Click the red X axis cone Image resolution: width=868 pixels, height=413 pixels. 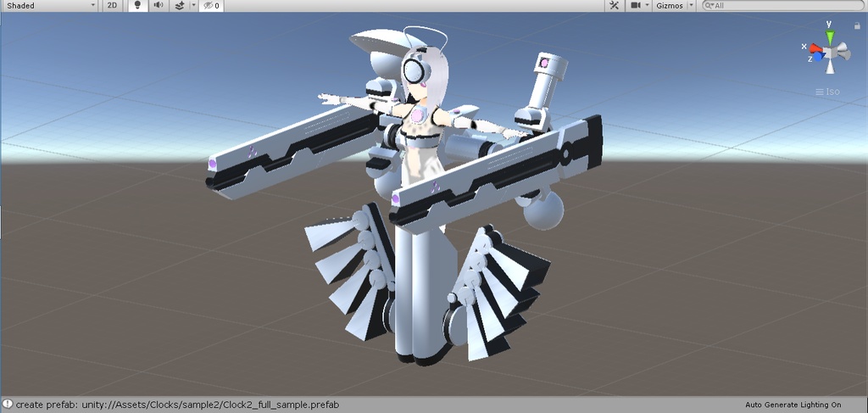(815, 48)
